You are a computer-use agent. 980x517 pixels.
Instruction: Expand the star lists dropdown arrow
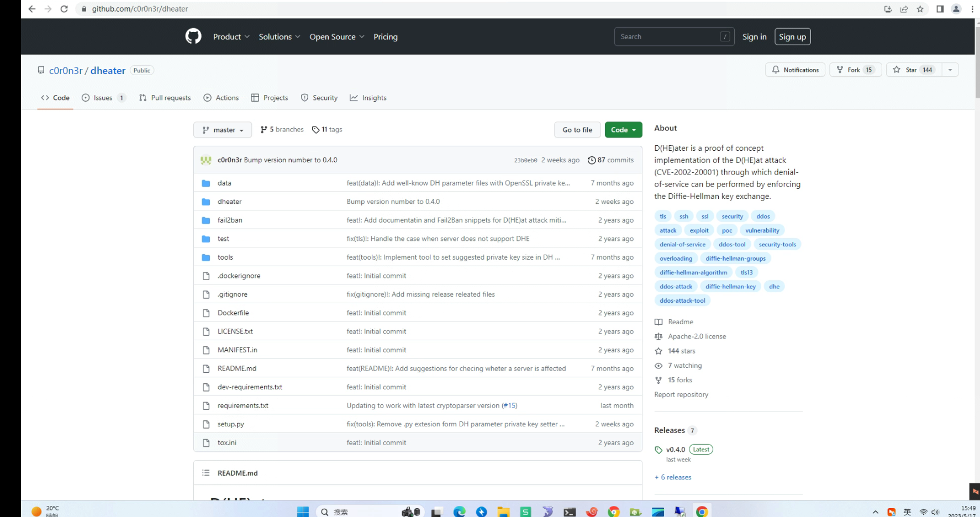(950, 70)
